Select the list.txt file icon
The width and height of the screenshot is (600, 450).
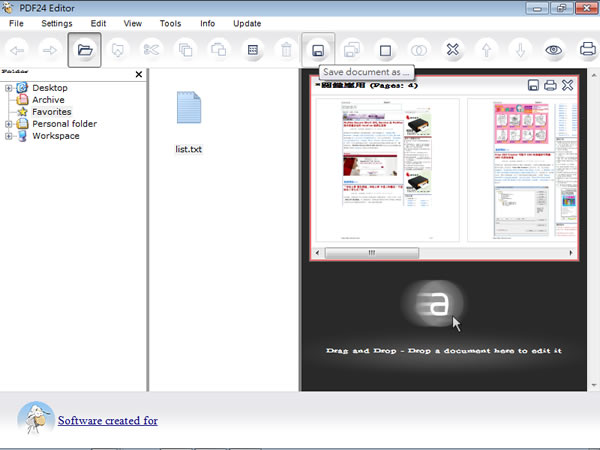tap(189, 109)
